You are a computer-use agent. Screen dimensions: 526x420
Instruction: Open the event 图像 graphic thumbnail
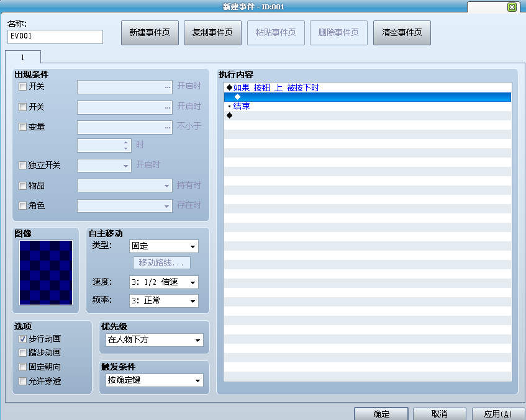pyautogui.click(x=46, y=272)
